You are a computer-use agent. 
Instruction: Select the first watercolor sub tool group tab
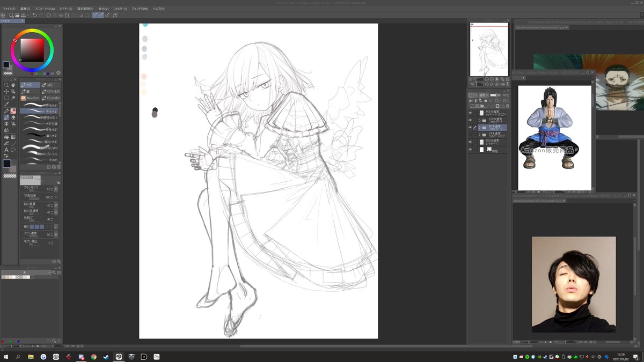pyautogui.click(x=30, y=85)
